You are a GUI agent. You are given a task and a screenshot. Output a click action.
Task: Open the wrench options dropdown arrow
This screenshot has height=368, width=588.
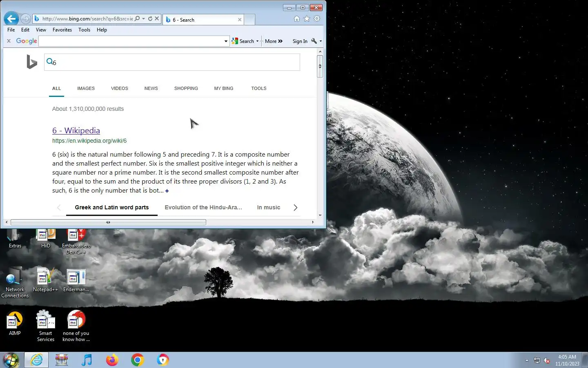(x=321, y=41)
